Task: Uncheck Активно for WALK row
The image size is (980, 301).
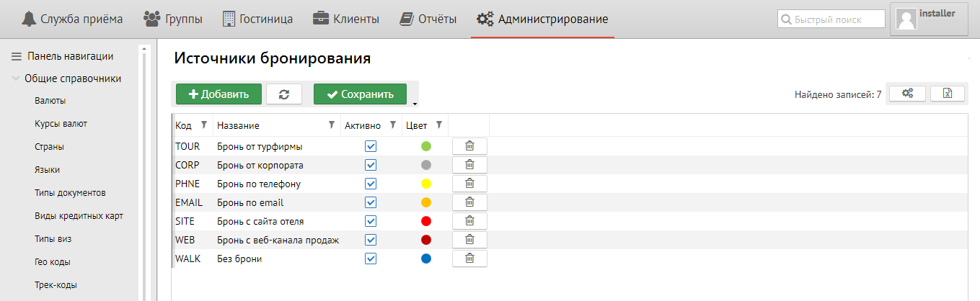Action: (371, 259)
